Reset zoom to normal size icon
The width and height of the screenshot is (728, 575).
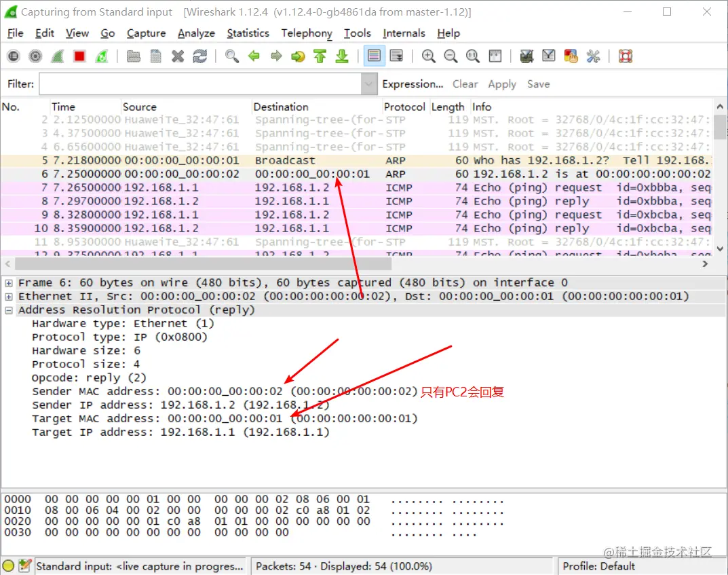click(473, 56)
